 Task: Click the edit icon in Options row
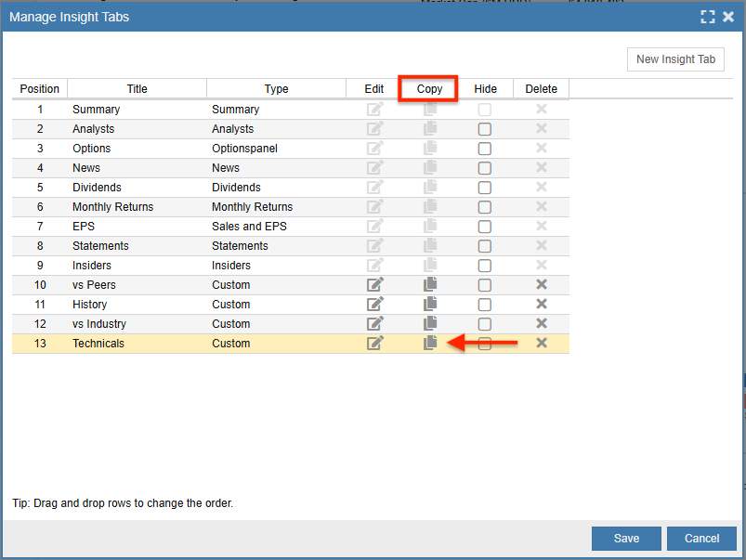375,148
